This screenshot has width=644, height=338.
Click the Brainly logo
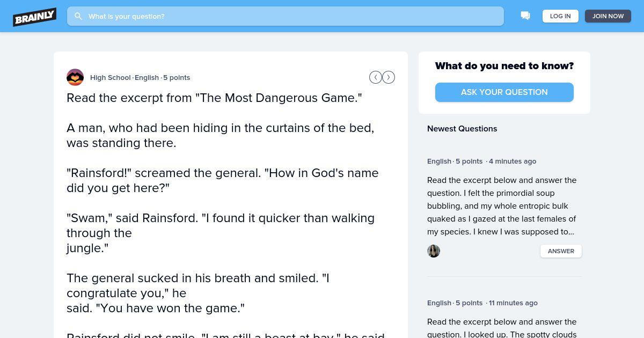[x=35, y=17]
